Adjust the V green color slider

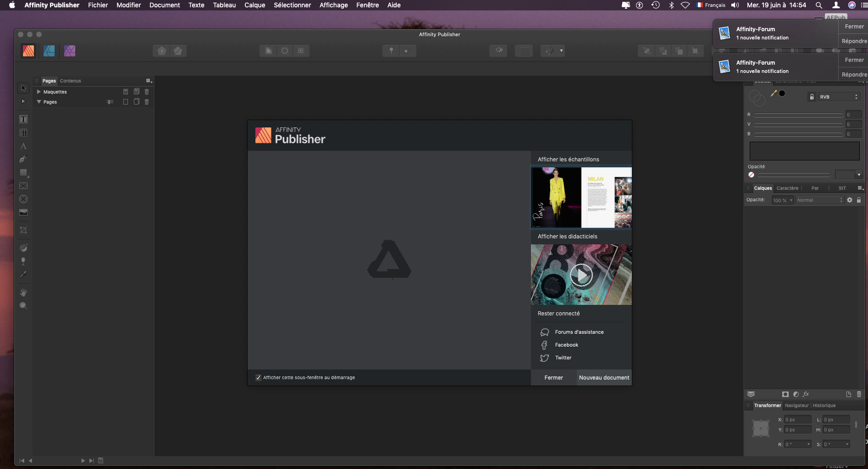tap(798, 124)
